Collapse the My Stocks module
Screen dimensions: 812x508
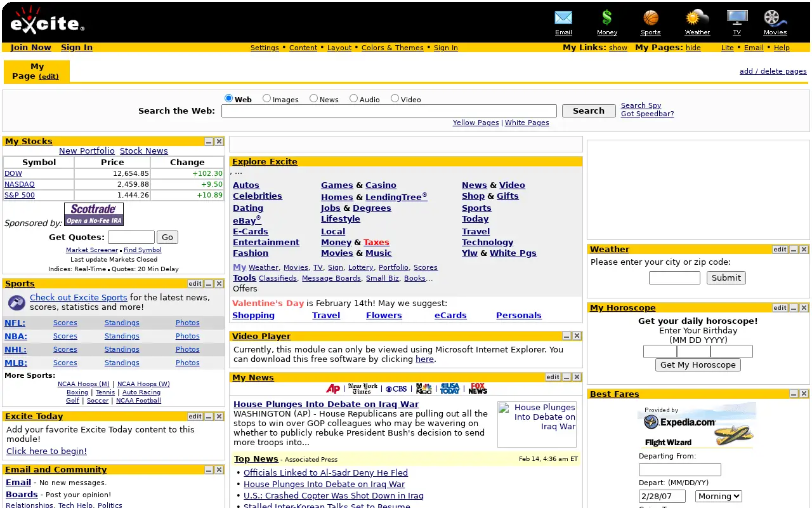point(209,142)
